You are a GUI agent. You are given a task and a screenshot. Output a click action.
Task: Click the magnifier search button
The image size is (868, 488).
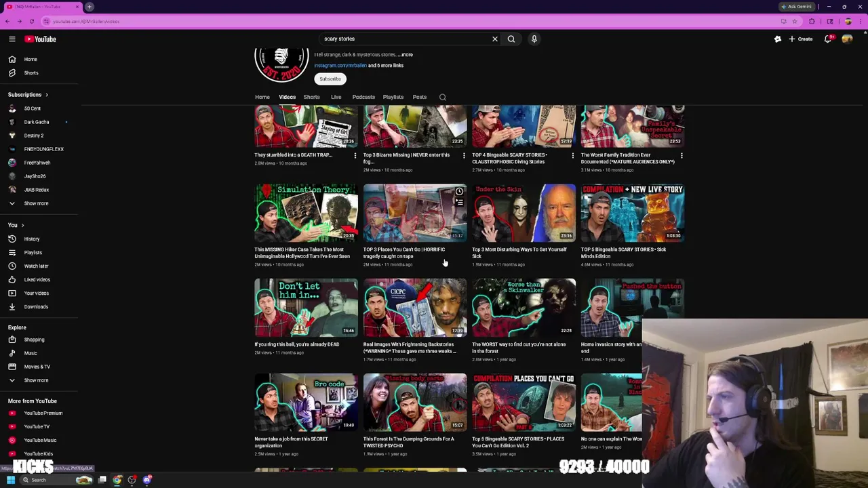click(511, 39)
